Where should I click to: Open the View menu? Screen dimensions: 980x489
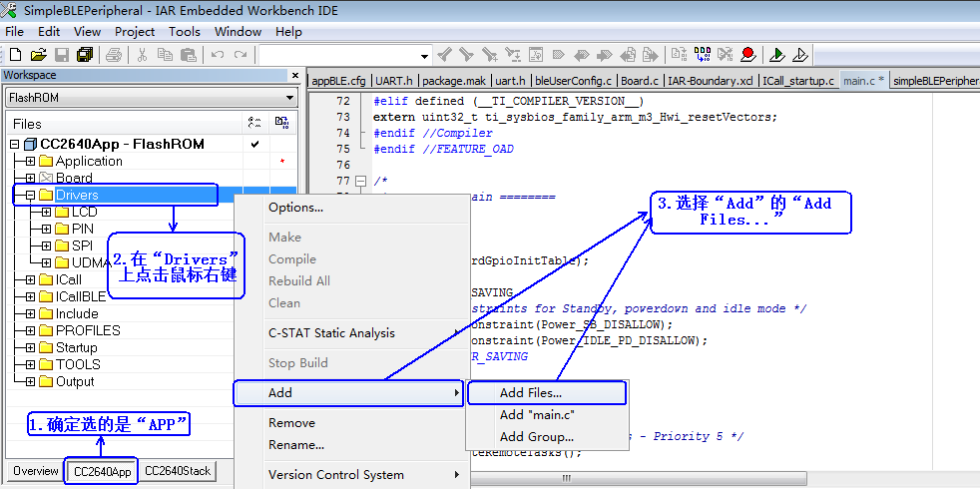pos(87,31)
